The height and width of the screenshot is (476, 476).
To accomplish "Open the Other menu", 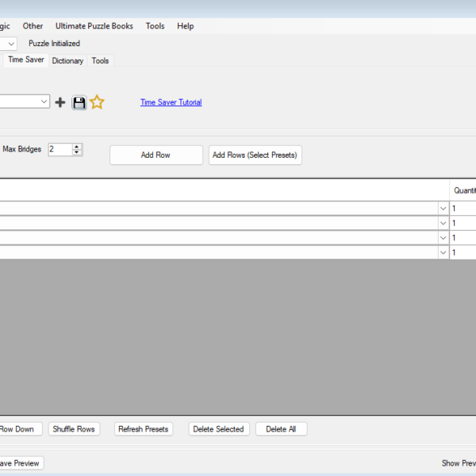I will pos(33,26).
